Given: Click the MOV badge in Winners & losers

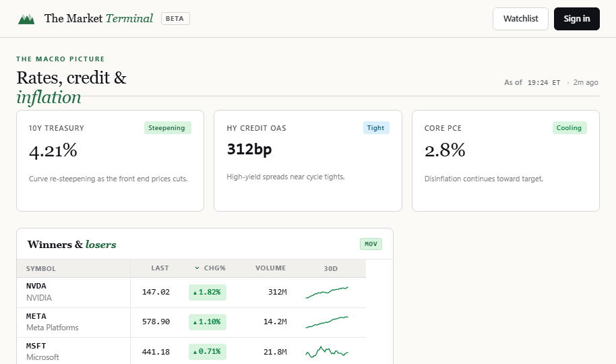Looking at the screenshot, I should [x=371, y=244].
